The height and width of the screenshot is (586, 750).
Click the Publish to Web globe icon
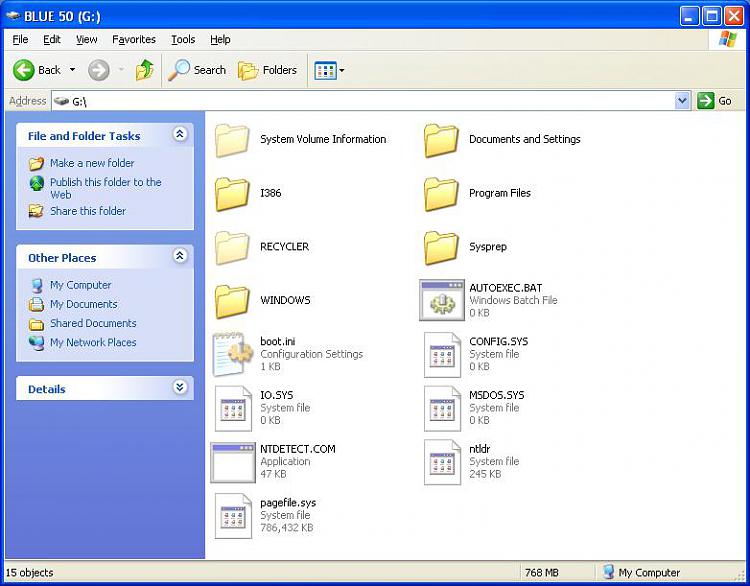(x=36, y=183)
